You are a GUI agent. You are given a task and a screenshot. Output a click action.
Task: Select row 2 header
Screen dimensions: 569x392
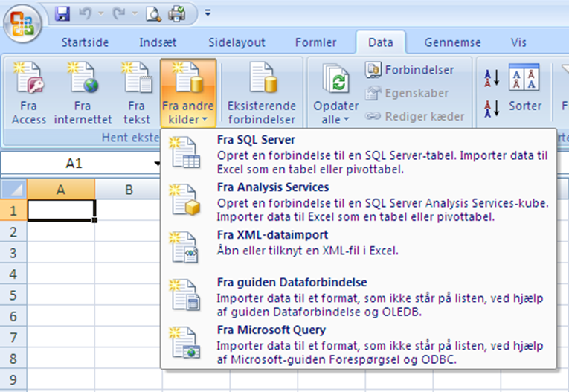(x=13, y=231)
